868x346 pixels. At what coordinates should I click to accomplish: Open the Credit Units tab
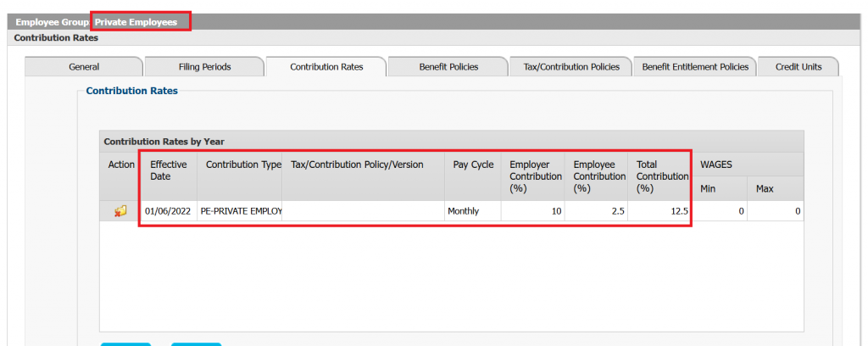click(x=798, y=67)
